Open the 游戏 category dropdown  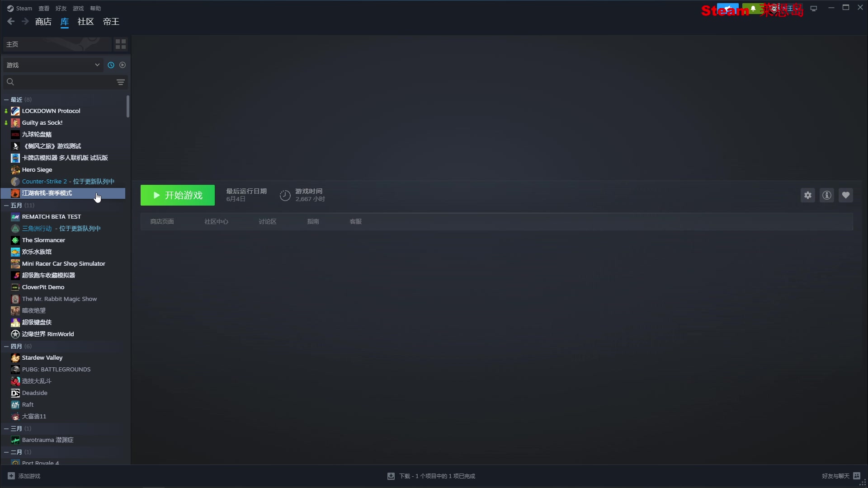(x=53, y=65)
